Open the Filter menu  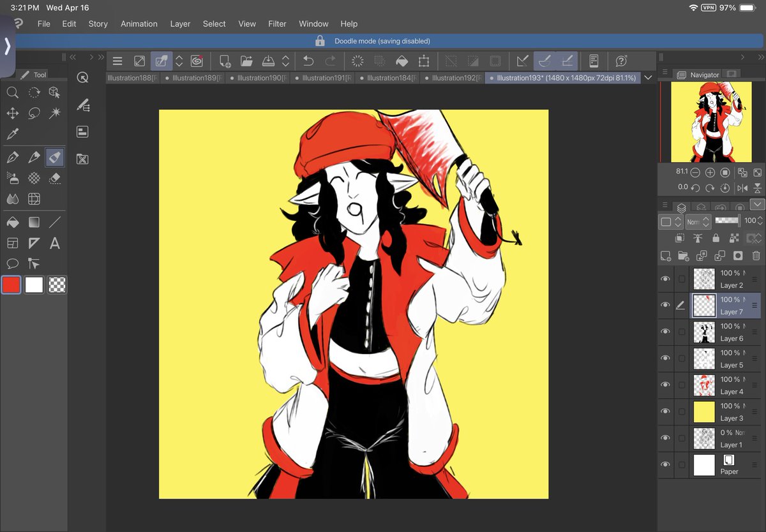(277, 24)
